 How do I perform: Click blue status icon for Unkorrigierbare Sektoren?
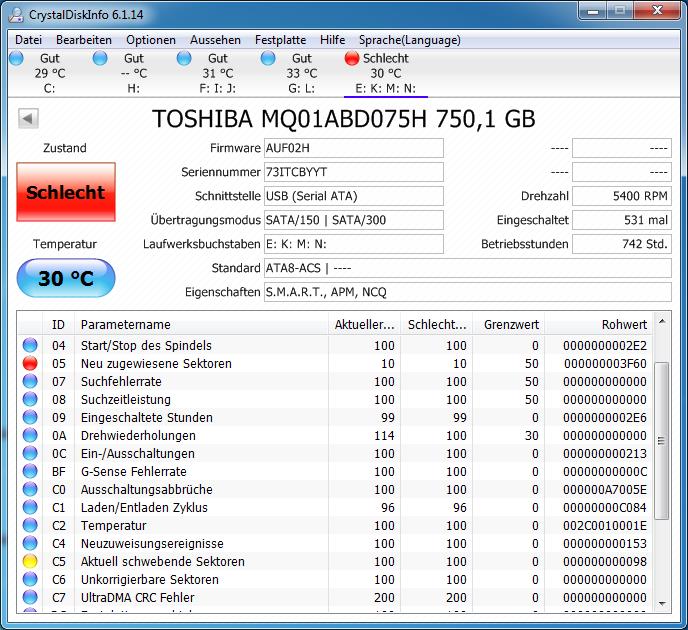[30, 579]
